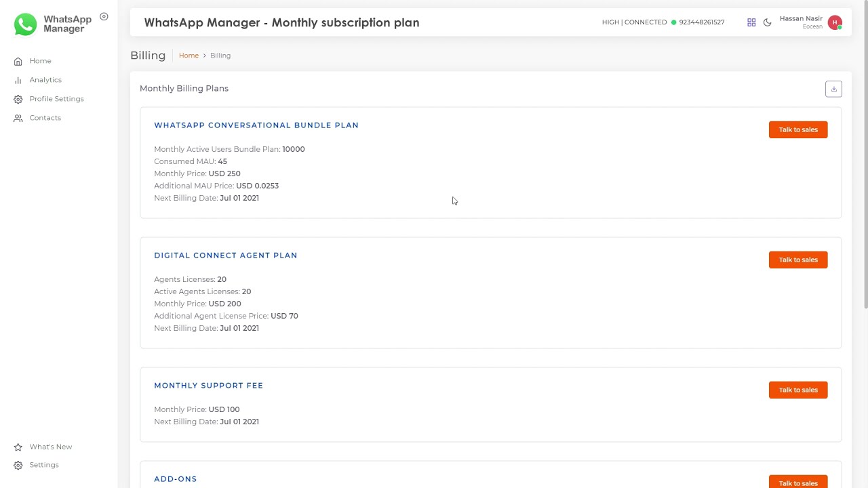The image size is (868, 488).
Task: Talk to sales for Monthly Support Fee
Action: pos(798,390)
